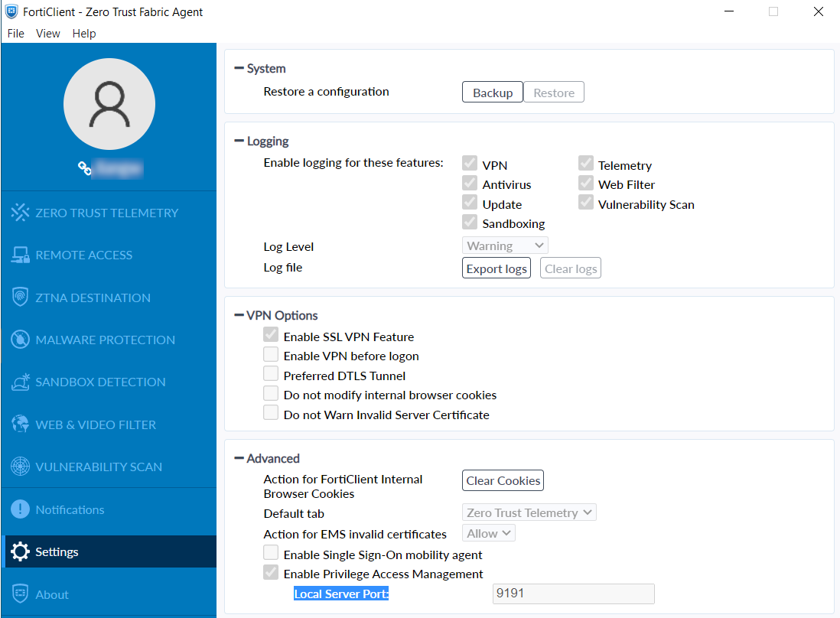Viewport: 840px width, 618px height.
Task: Click the Export logs button
Action: coord(496,268)
